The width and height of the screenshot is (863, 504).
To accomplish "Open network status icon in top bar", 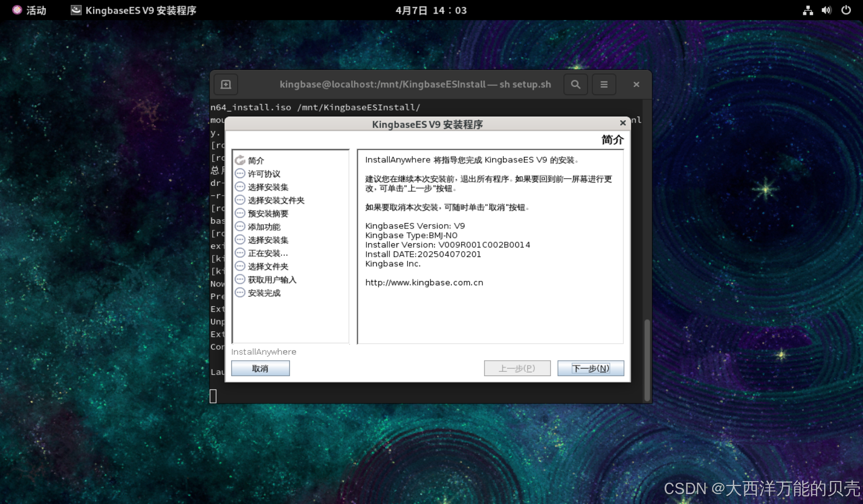I will pyautogui.click(x=808, y=10).
